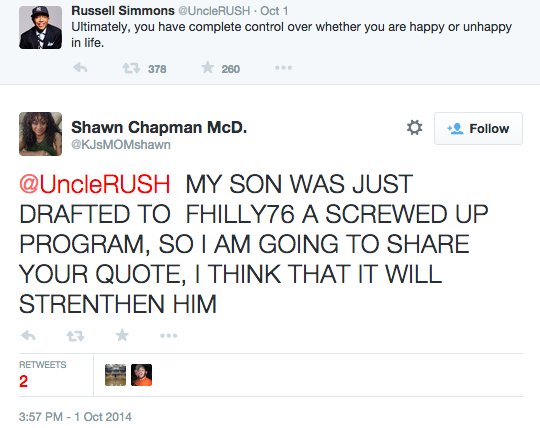Open the @UncleRUSH mention link
The image size is (540, 428).
point(95,184)
